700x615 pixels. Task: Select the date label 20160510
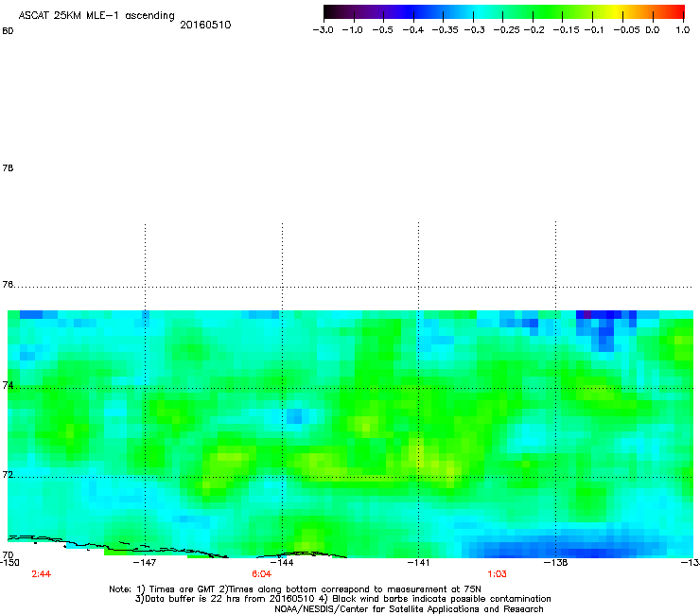tap(205, 25)
